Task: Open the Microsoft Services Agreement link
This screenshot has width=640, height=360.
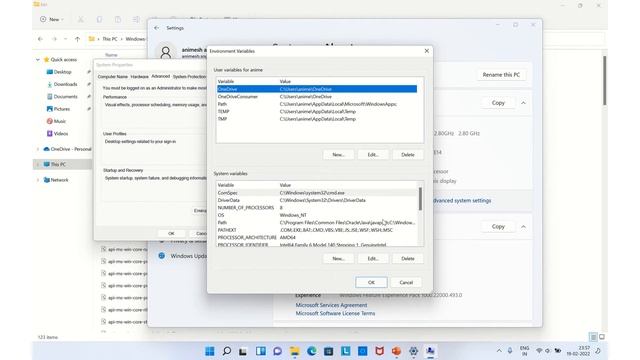Action: [x=331, y=305]
